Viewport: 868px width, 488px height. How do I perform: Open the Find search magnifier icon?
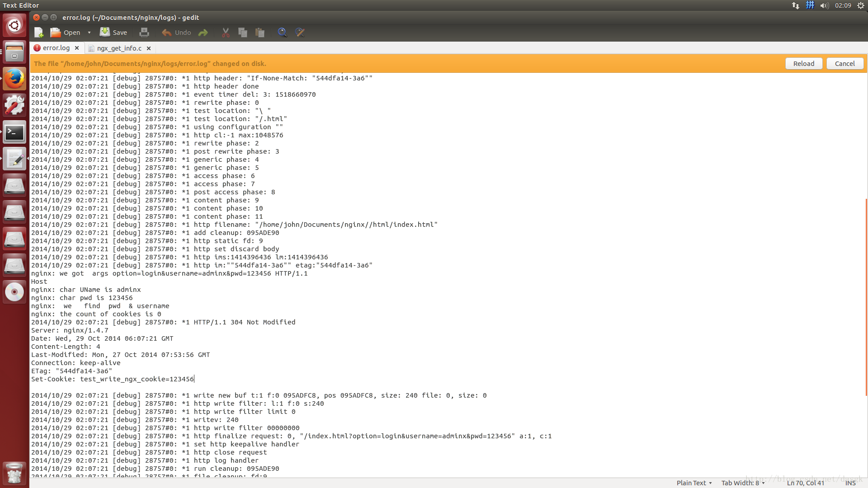coord(282,33)
